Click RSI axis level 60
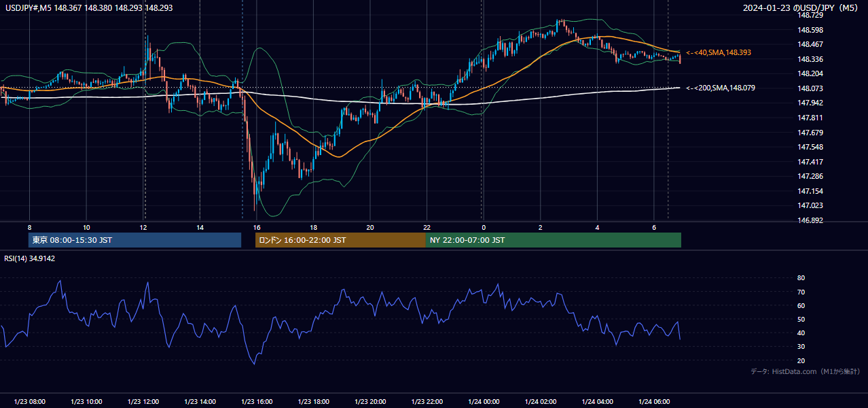 point(801,305)
